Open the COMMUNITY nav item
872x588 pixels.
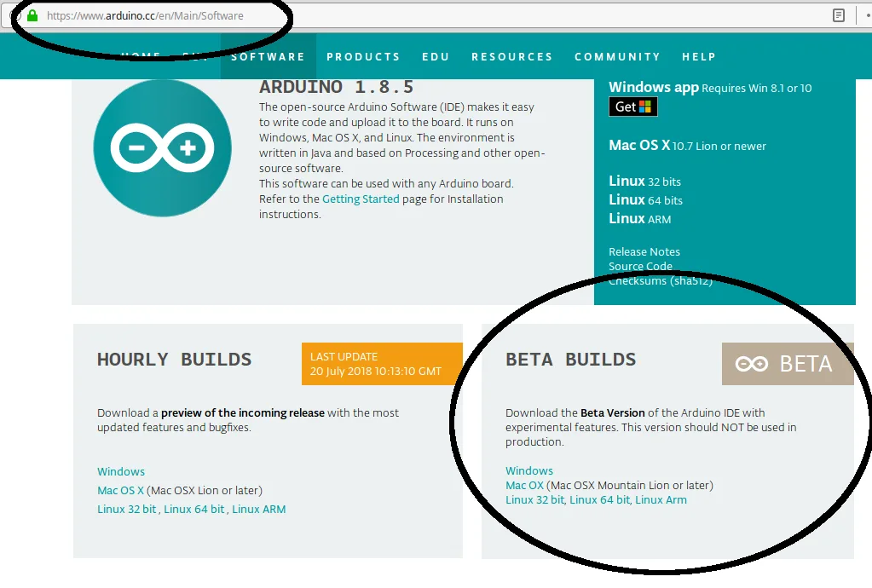[617, 57]
